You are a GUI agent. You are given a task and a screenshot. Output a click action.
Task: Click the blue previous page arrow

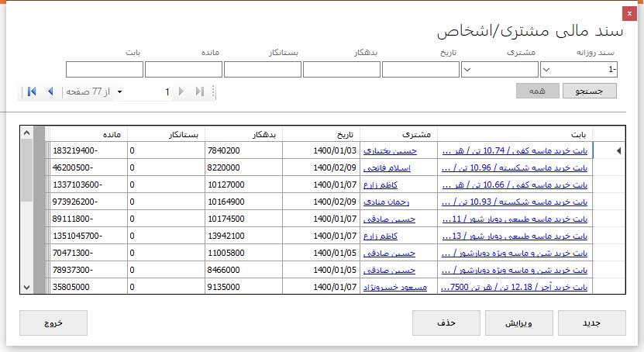click(x=50, y=91)
